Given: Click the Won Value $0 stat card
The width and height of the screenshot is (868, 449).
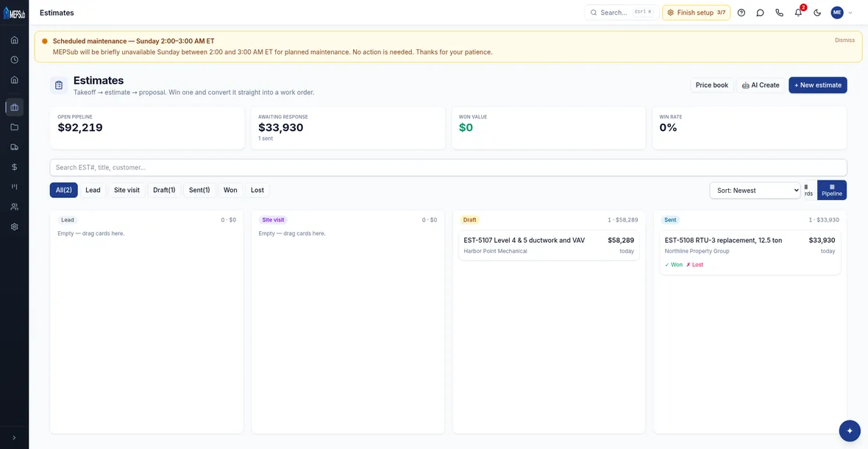Looking at the screenshot, I should [549, 128].
